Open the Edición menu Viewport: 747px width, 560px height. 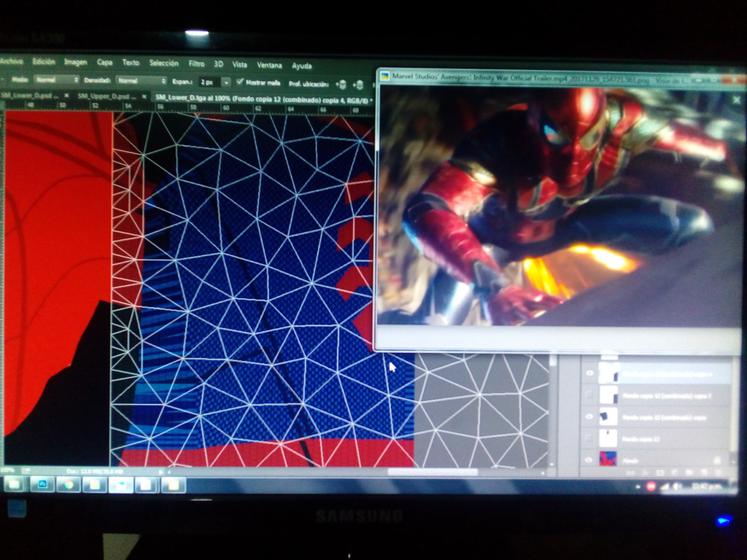pos(44,61)
